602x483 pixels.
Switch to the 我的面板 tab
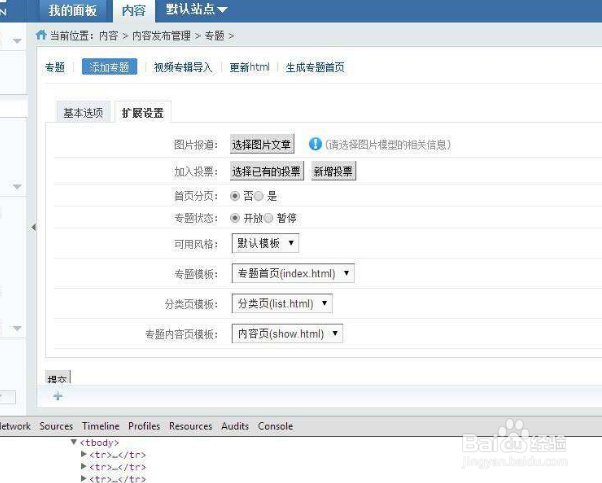[x=73, y=10]
